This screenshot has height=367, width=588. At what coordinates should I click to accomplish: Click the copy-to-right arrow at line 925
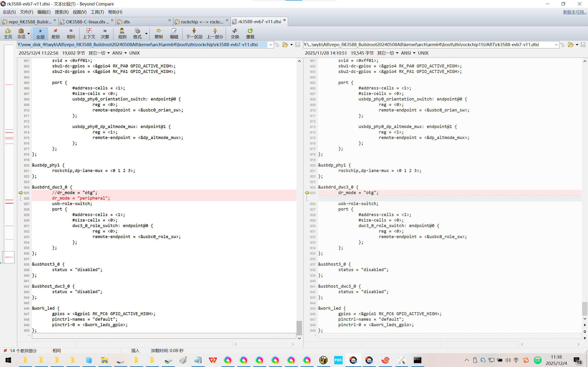click(x=21, y=193)
